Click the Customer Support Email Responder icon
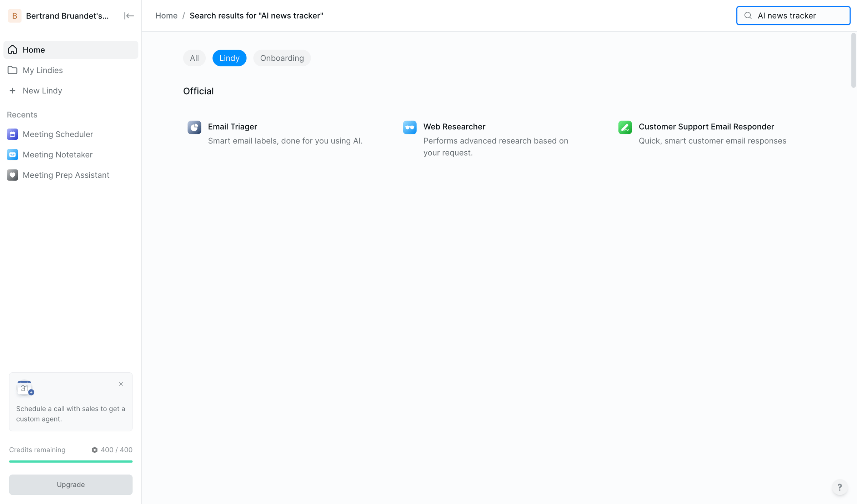Viewport: 857px width, 504px height. (625, 127)
